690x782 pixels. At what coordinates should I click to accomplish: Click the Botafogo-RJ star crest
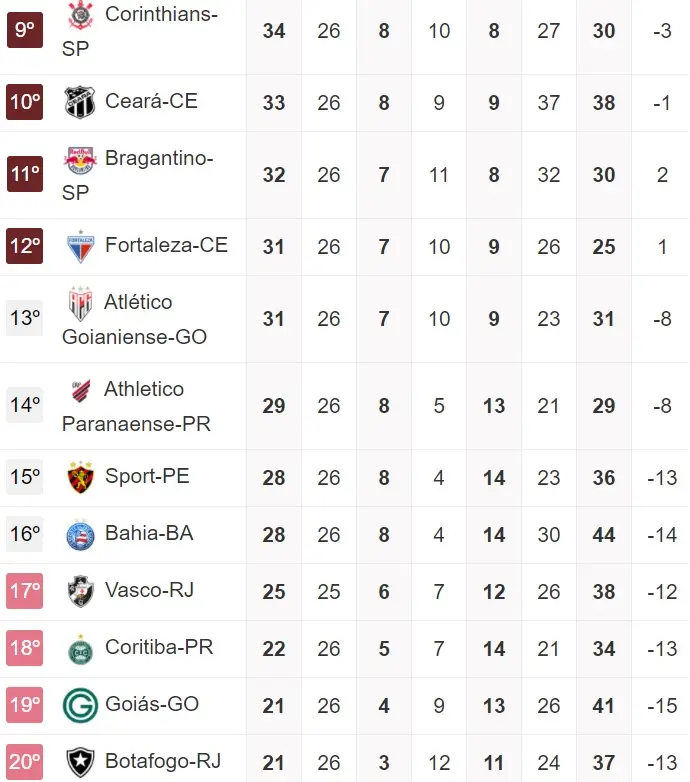point(79,762)
